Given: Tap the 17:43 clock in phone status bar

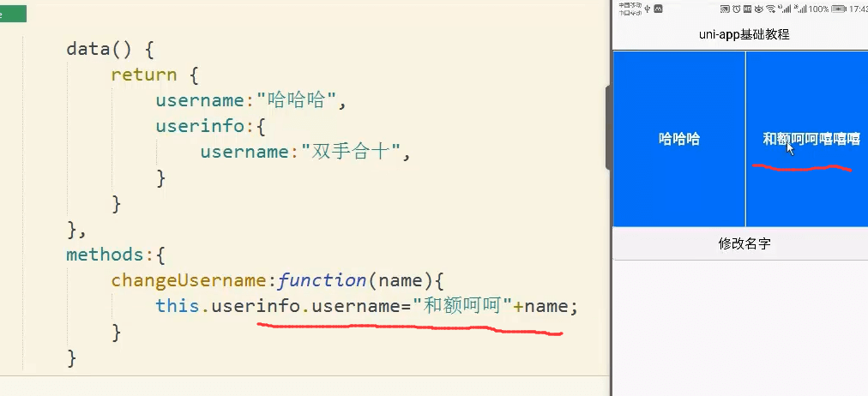Looking at the screenshot, I should [859, 9].
